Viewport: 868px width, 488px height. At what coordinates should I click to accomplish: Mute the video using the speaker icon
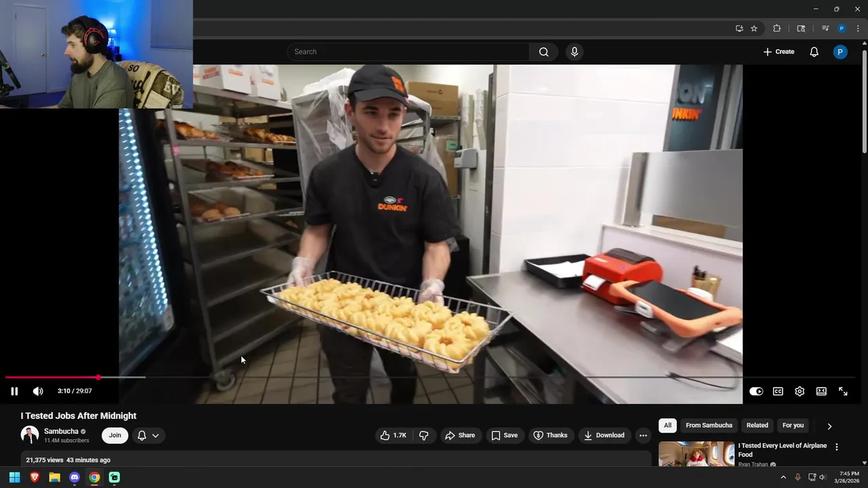click(38, 391)
